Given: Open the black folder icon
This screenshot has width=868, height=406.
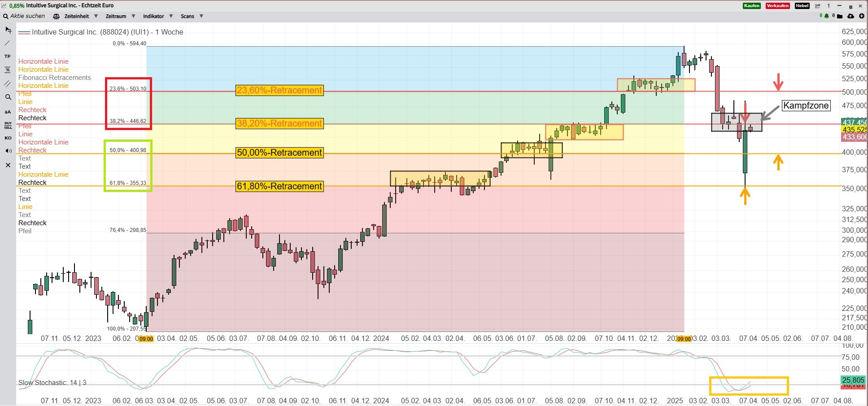Looking at the screenshot, I should pyautogui.click(x=839, y=16).
